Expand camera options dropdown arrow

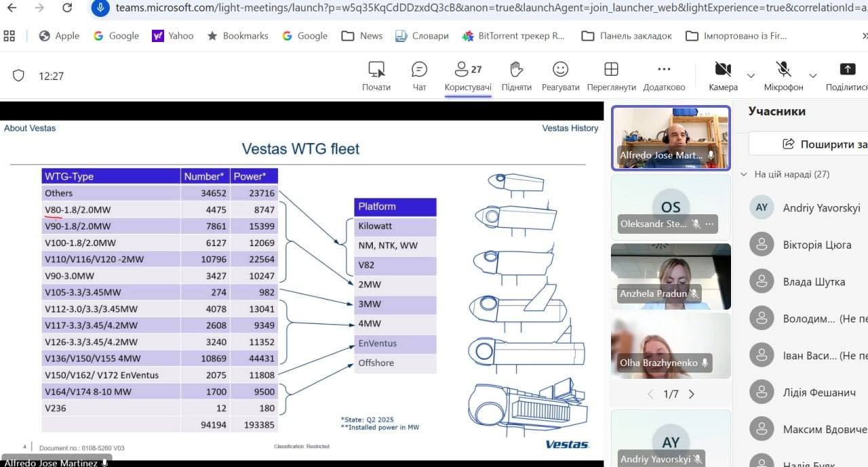coord(751,76)
